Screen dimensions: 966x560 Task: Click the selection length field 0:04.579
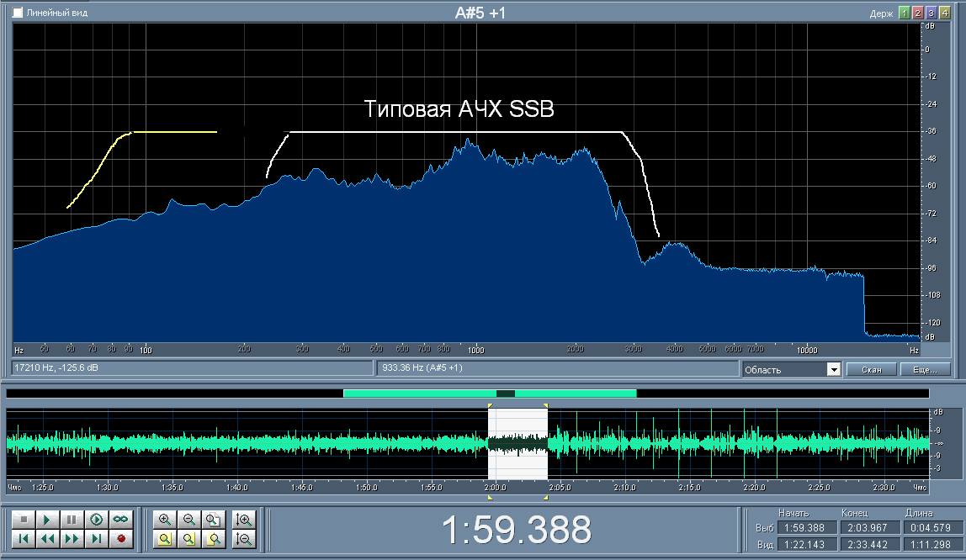pos(932,528)
